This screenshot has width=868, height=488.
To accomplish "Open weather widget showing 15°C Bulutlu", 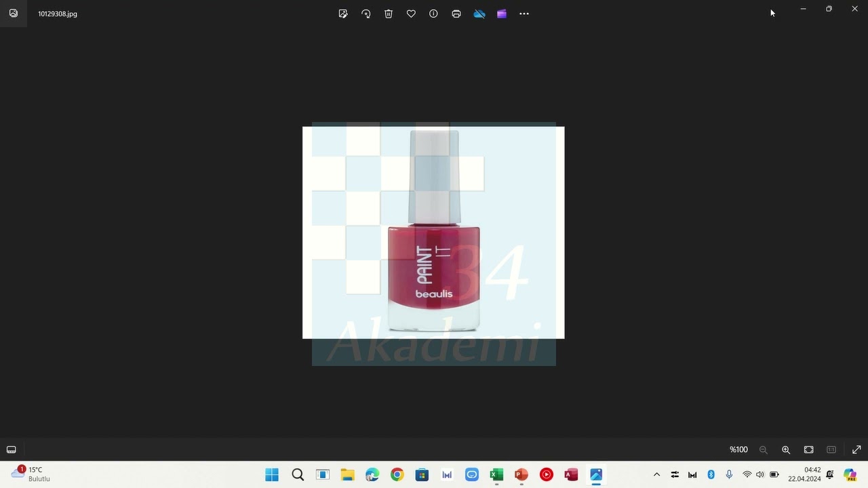I will 31,474.
